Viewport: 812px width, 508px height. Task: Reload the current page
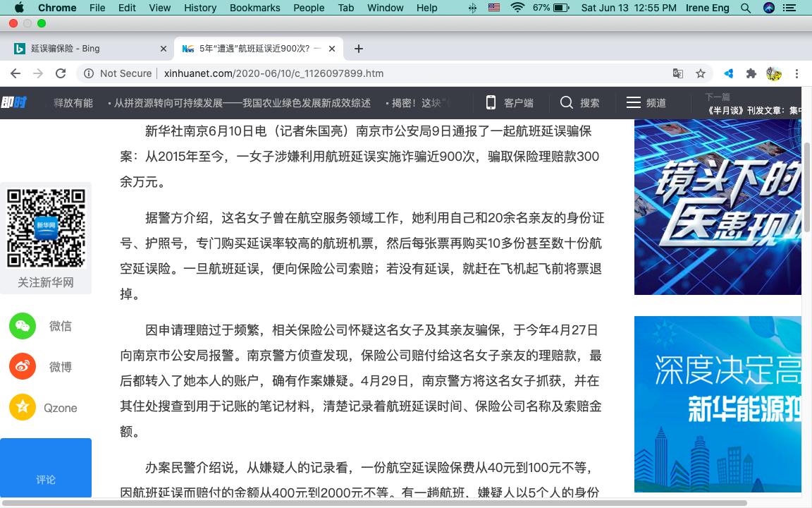coord(61,73)
